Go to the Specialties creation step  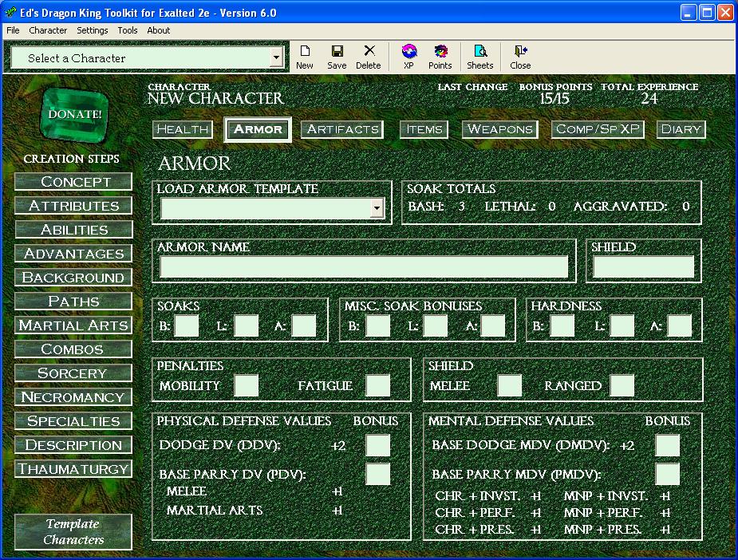pyautogui.click(x=73, y=421)
